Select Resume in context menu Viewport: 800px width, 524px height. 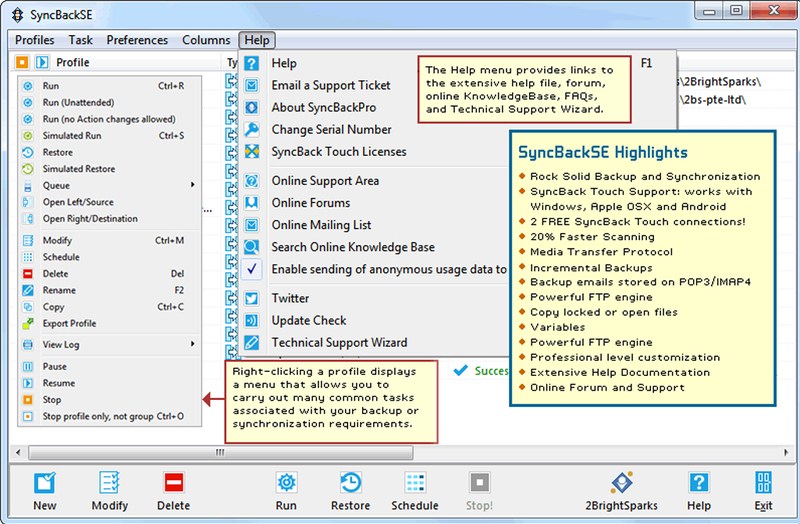(110, 383)
